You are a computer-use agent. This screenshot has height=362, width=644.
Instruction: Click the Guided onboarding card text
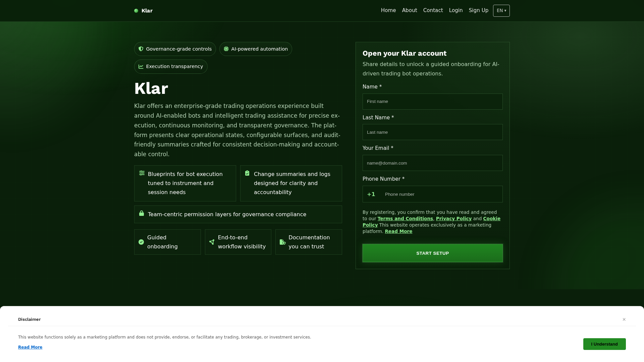[163, 242]
